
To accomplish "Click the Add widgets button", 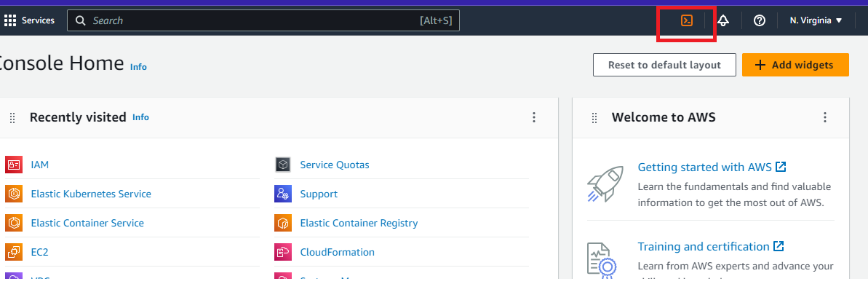I will coord(795,65).
